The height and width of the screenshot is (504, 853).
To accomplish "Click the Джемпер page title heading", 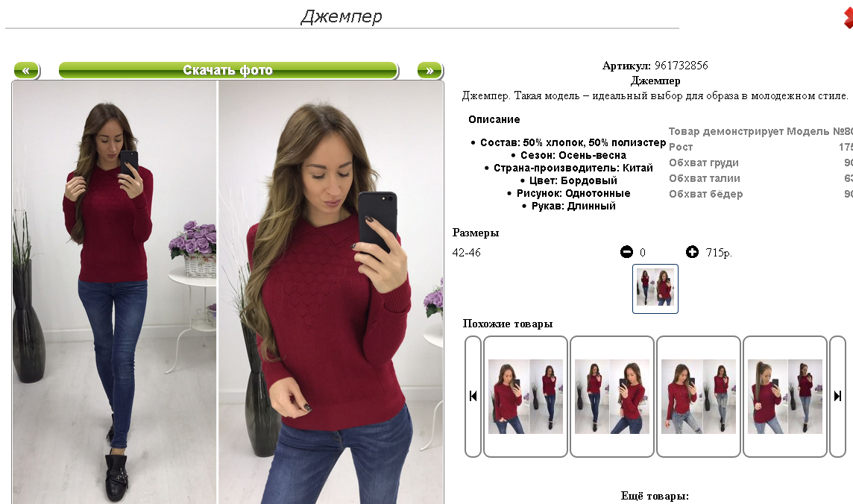I will coord(341,16).
